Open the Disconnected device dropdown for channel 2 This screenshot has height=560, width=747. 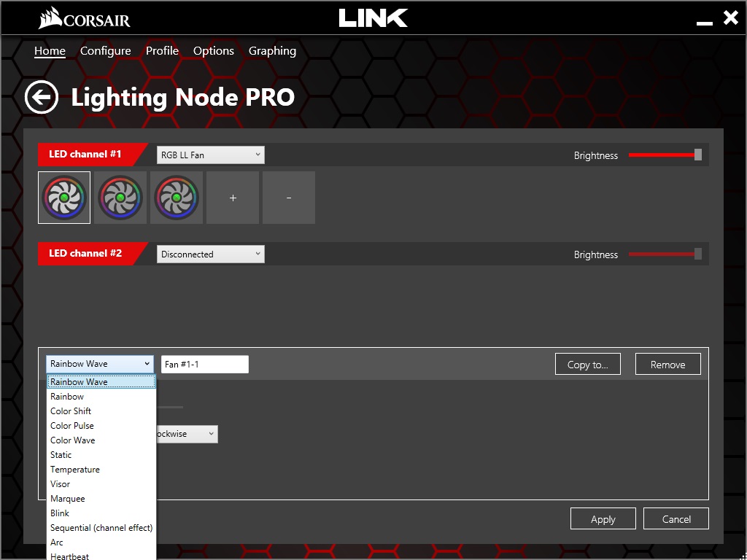(x=211, y=254)
